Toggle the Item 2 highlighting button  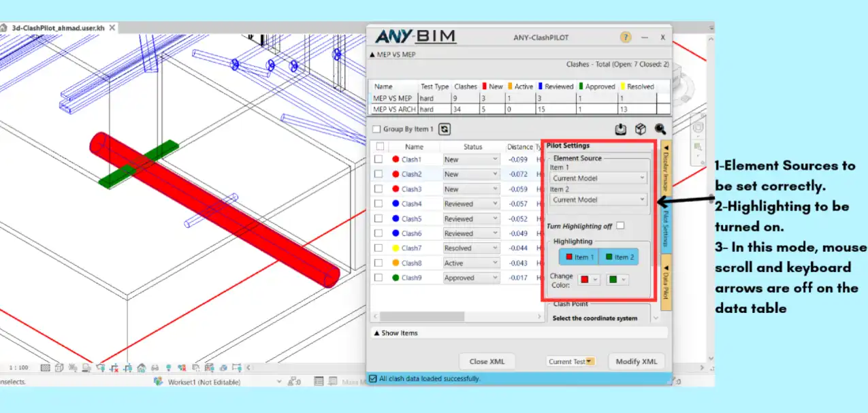(618, 257)
